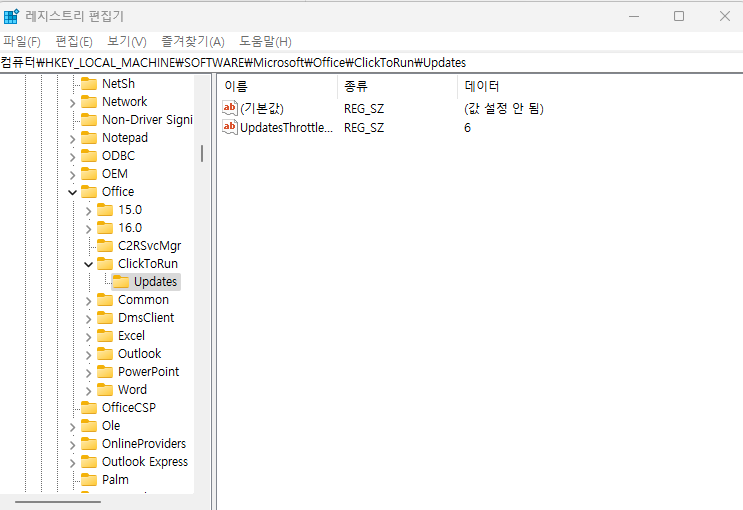Select the Word key label
The width and height of the screenshot is (743, 510).
tap(132, 390)
